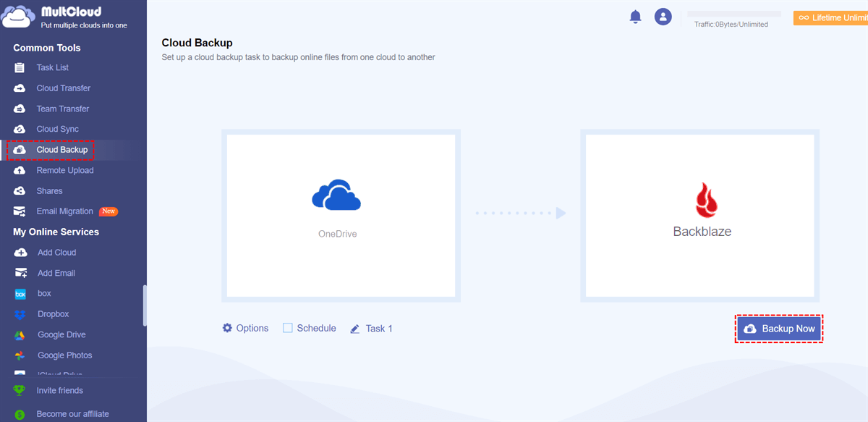Image resolution: width=868 pixels, height=422 pixels.
Task: Click the Google Photos pinwheel icon
Action: point(21,355)
